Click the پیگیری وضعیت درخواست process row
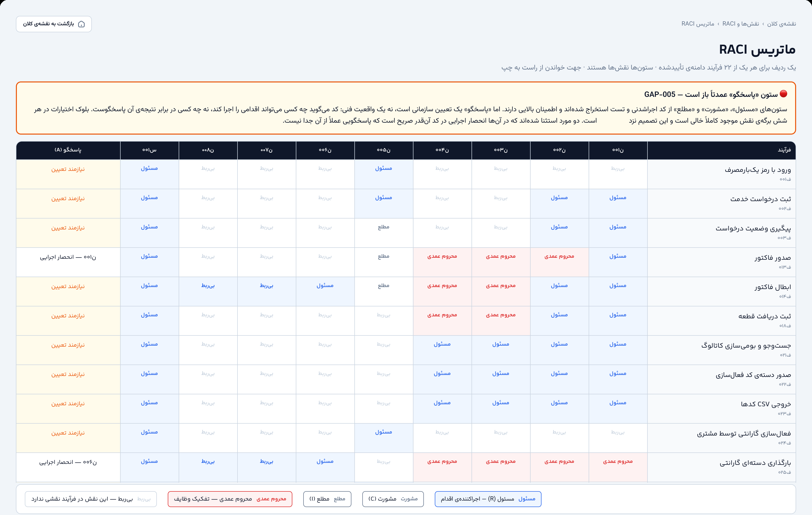The width and height of the screenshot is (812, 515). pos(406,233)
